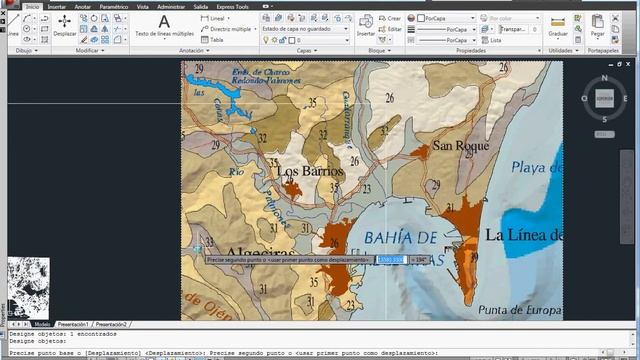640x360 pixels.
Task: Open the layer properties icon in Capas
Action: pos(266,18)
